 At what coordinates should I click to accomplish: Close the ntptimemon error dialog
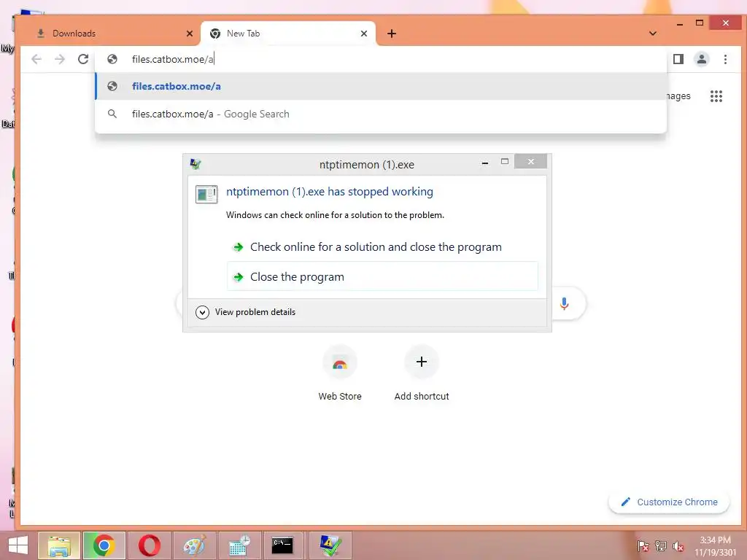(531, 161)
